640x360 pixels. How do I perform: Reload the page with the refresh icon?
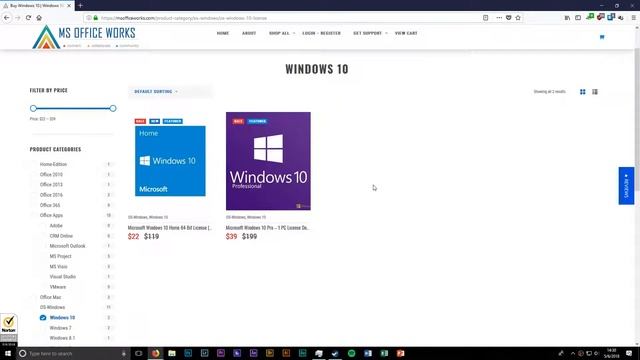point(28,18)
